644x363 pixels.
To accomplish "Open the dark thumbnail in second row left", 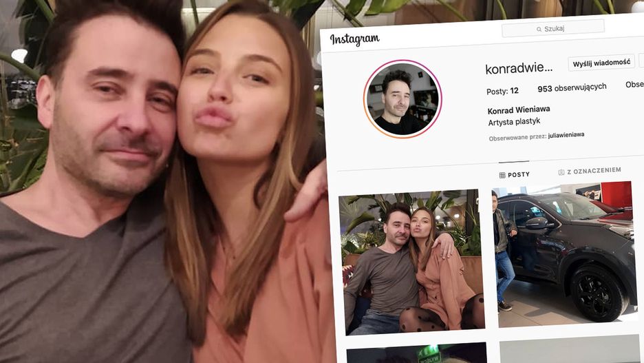I will point(417,353).
